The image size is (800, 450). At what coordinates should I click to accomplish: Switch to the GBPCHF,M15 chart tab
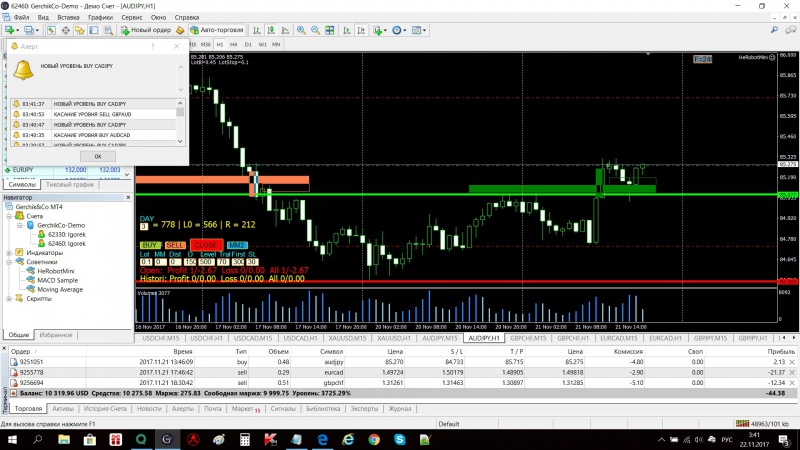528,338
